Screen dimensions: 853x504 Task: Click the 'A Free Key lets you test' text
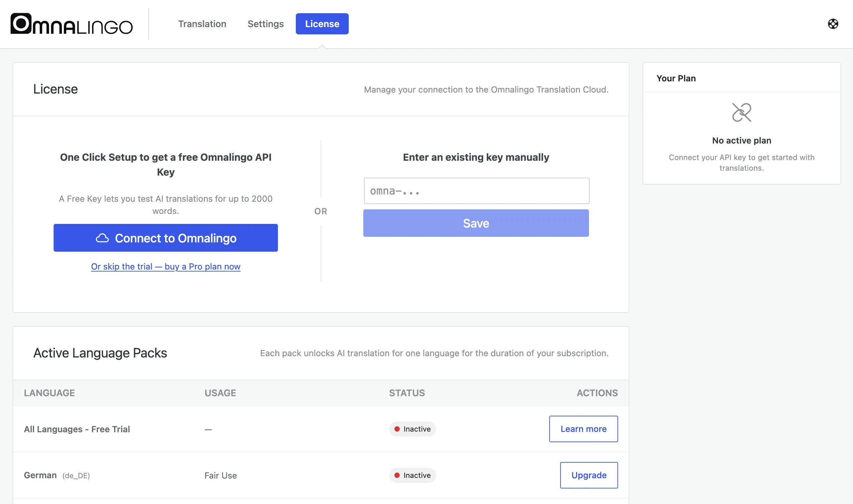(165, 204)
